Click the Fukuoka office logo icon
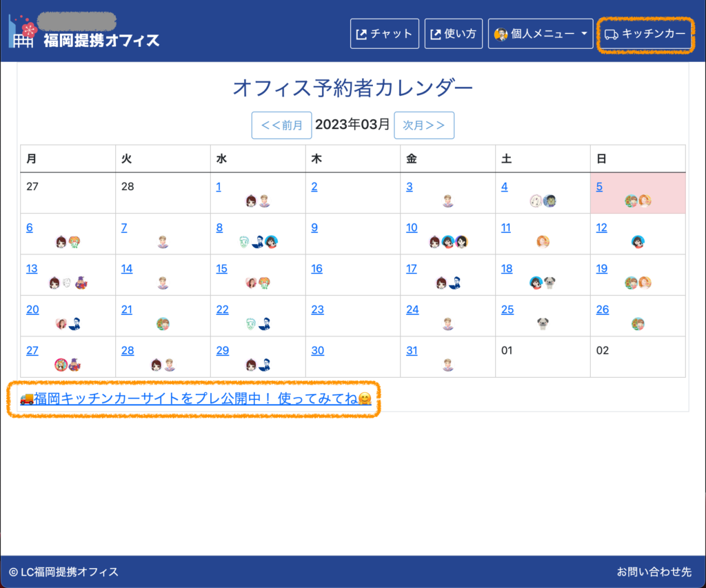This screenshot has height=588, width=706. pyautogui.click(x=21, y=31)
